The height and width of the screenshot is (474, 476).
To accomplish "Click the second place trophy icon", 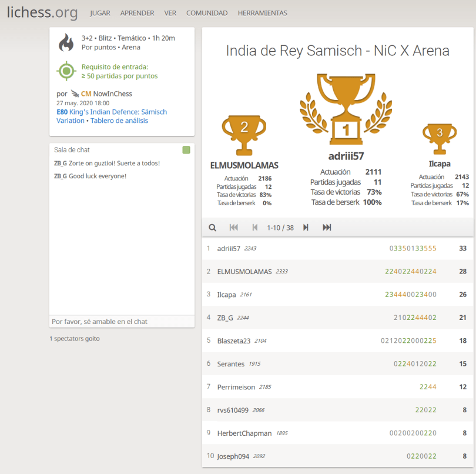I will (244, 135).
